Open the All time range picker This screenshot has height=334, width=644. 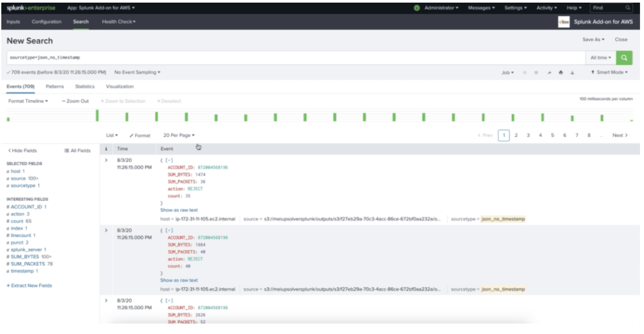[601, 58]
